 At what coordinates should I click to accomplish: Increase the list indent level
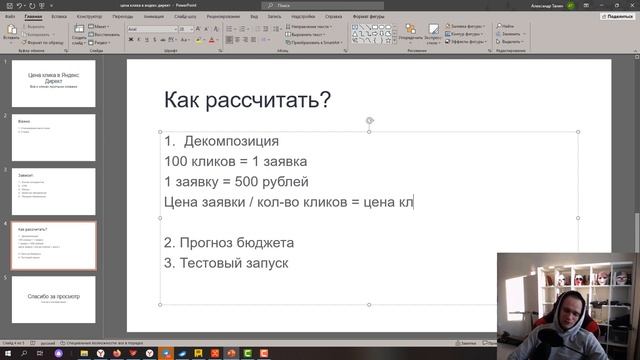click(266, 29)
